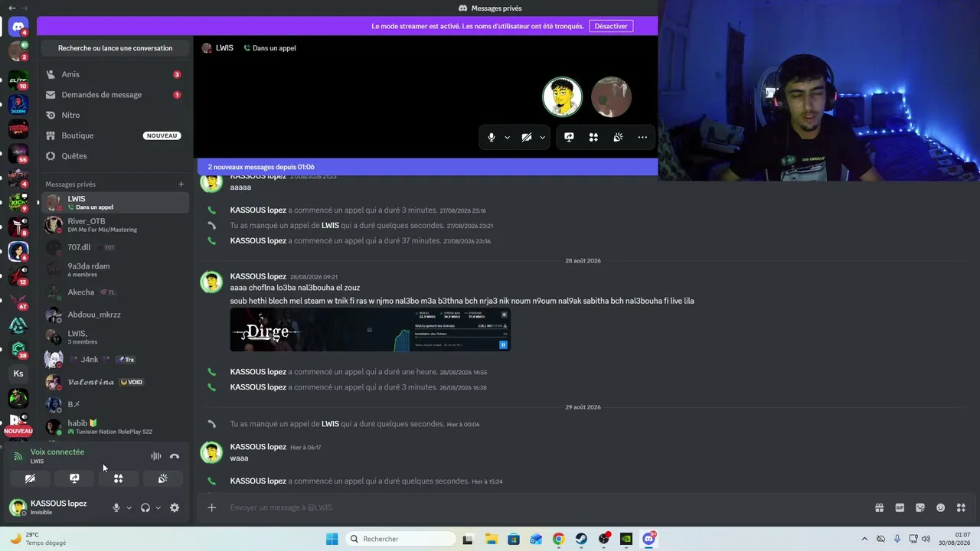Open soundboard in the call control bar
The width and height of the screenshot is (980, 551).
(618, 137)
